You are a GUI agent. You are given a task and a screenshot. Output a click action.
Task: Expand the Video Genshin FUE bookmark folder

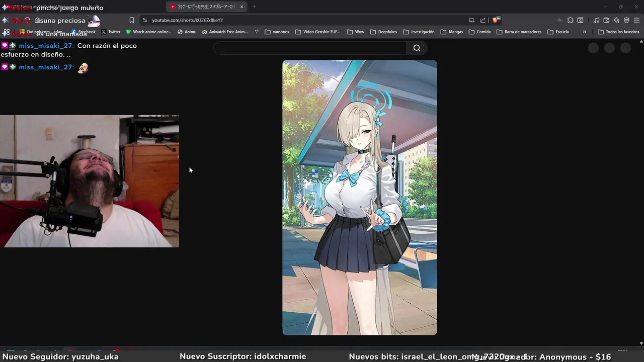click(318, 32)
